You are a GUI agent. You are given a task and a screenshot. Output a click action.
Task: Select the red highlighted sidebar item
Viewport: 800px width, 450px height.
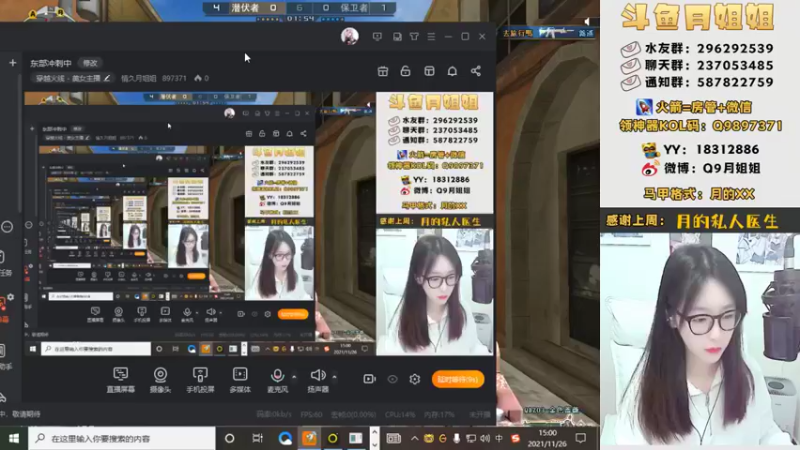[4, 310]
